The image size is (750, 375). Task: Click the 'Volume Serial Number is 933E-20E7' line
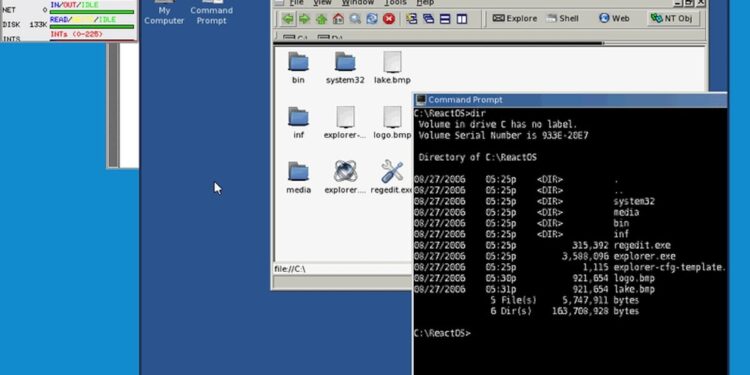click(x=503, y=135)
